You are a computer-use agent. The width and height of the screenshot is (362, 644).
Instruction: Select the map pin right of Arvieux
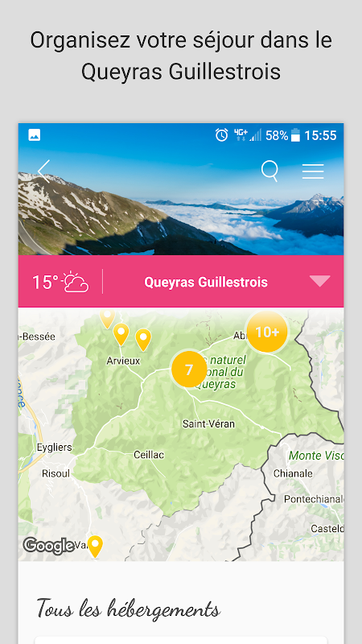143,340
